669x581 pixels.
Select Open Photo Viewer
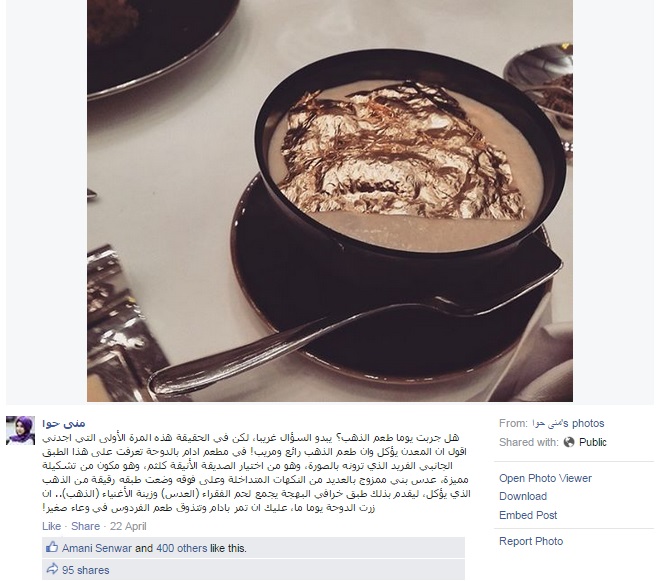(545, 478)
